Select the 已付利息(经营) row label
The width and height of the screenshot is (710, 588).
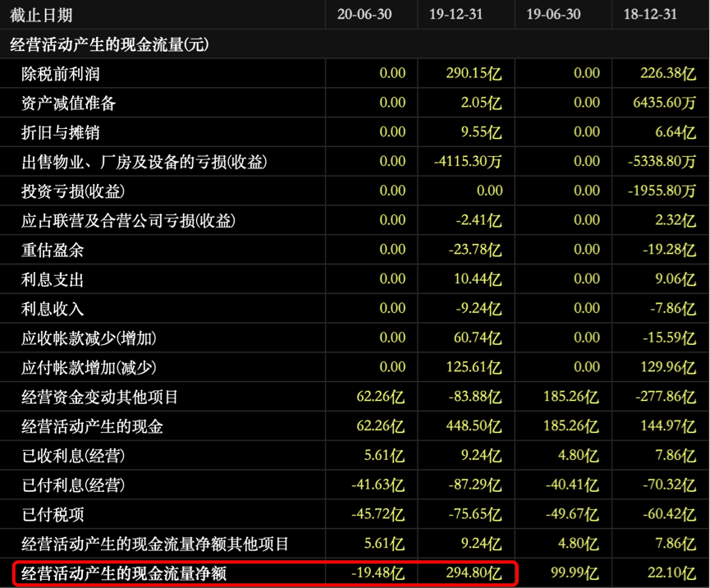[73, 485]
